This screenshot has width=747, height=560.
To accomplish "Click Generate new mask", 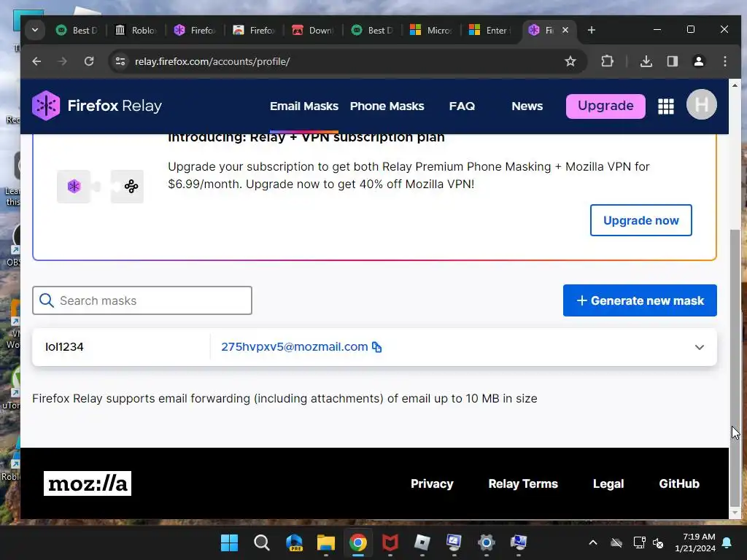I will click(x=640, y=300).
